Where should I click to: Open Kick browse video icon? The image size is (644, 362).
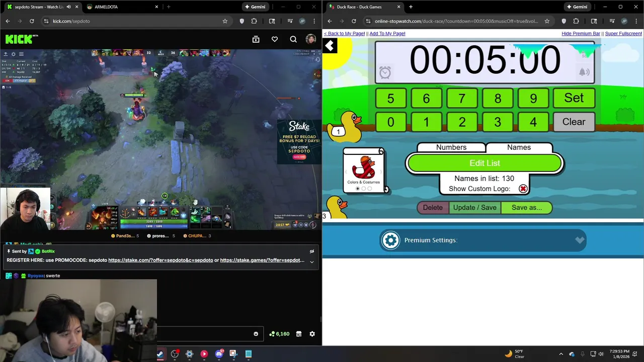point(256,39)
